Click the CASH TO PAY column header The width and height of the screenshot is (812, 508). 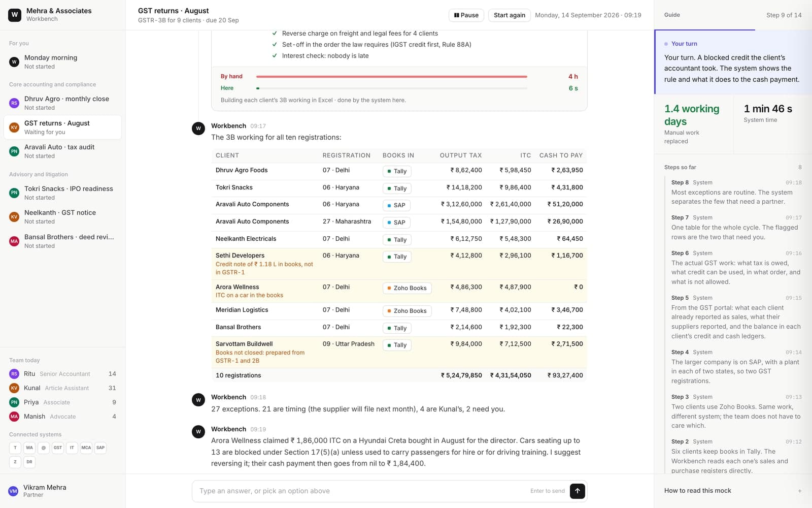pos(561,155)
